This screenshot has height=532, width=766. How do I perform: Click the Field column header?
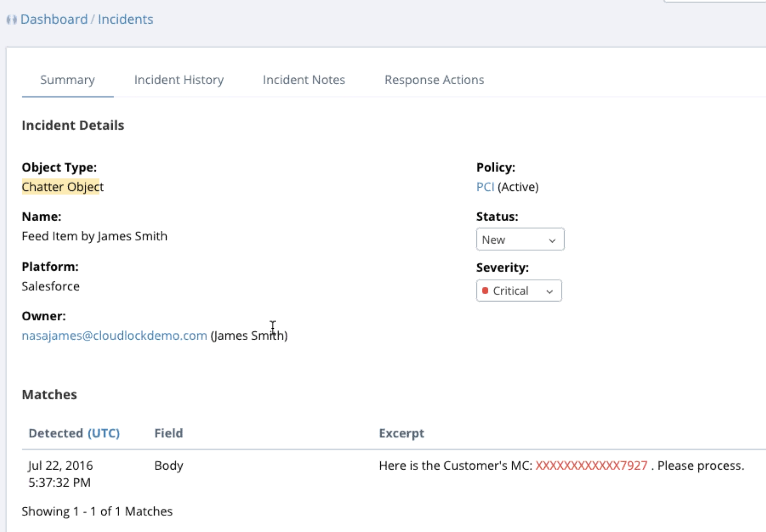[168, 433]
